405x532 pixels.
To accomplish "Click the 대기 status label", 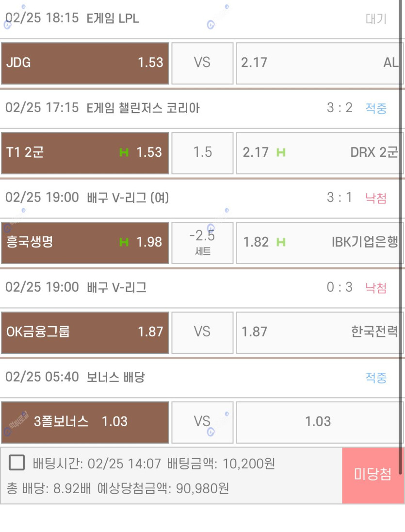I will point(376,18).
